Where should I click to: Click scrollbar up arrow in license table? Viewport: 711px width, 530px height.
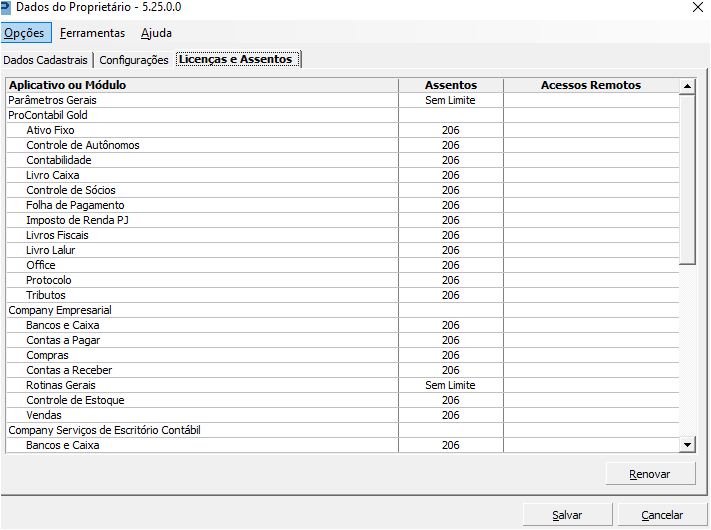(x=687, y=86)
